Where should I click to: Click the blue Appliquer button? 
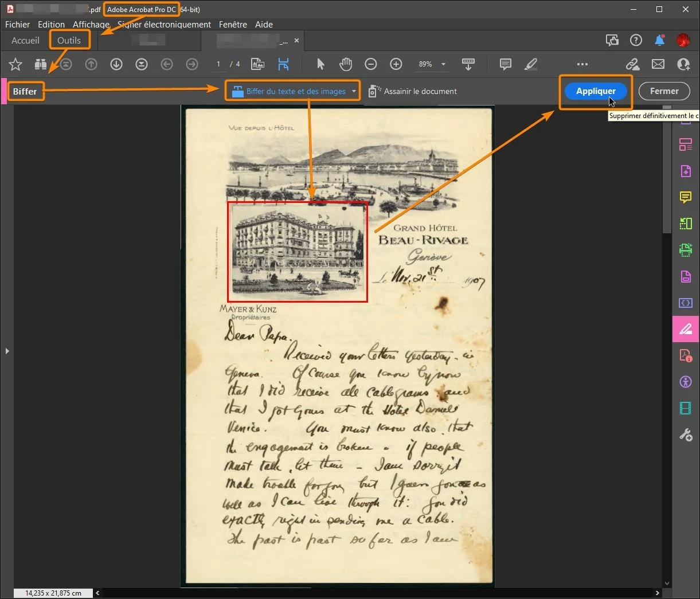(596, 91)
